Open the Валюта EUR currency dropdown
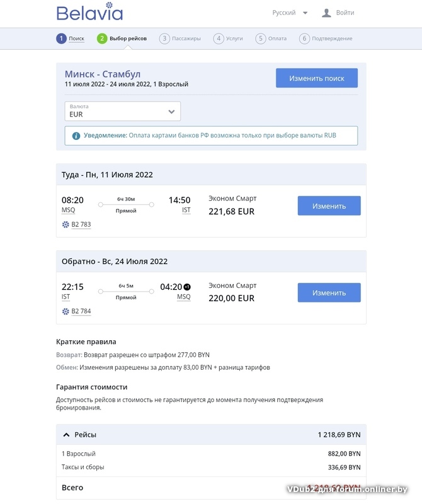 [x=123, y=112]
